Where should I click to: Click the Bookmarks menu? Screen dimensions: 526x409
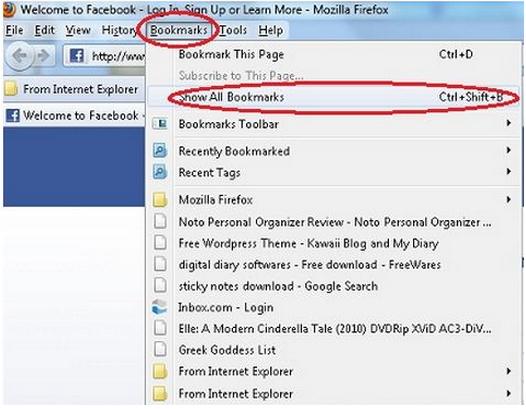click(x=178, y=30)
